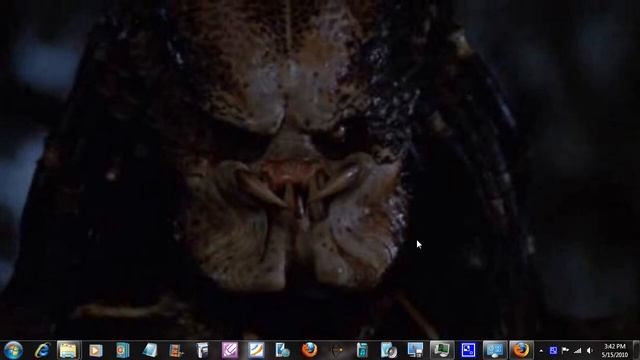Open the phone-with-globe taskbar icon

click(282, 350)
